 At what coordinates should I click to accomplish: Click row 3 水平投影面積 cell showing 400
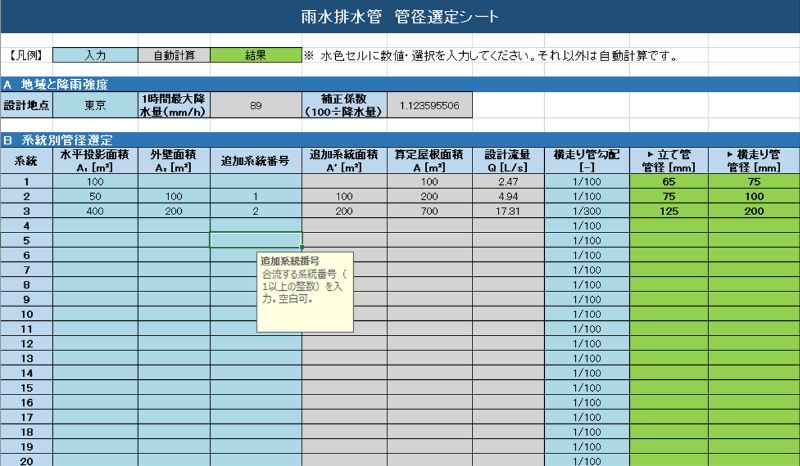[95, 212]
